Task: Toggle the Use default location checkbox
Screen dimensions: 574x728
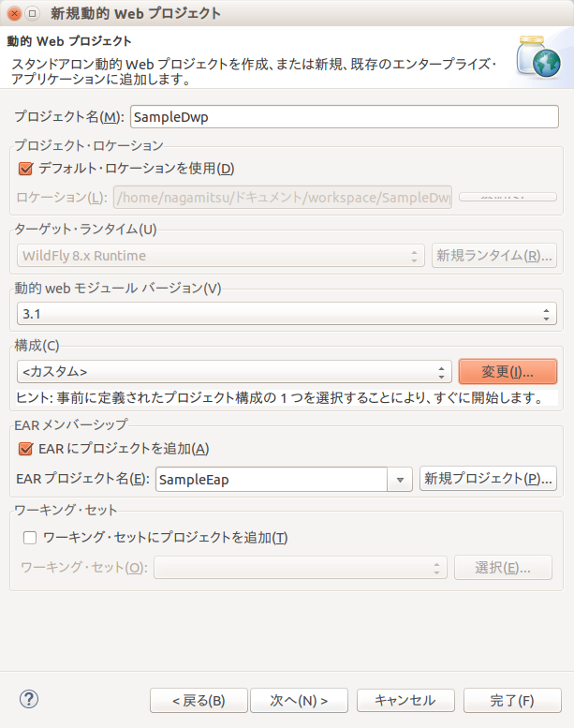Action: tap(25, 168)
